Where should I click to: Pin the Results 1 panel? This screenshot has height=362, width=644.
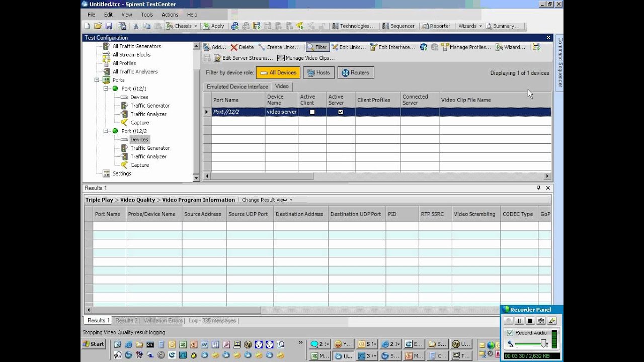point(539,188)
